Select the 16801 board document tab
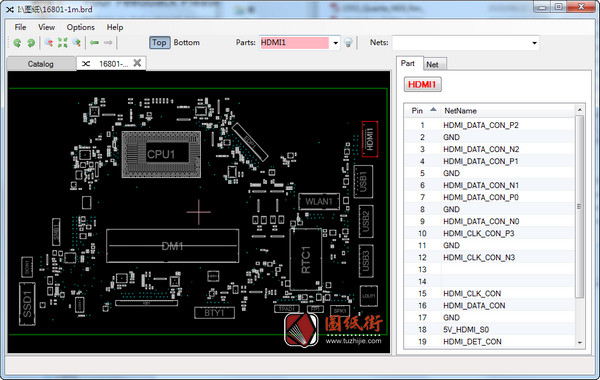600x380 pixels. 111,64
